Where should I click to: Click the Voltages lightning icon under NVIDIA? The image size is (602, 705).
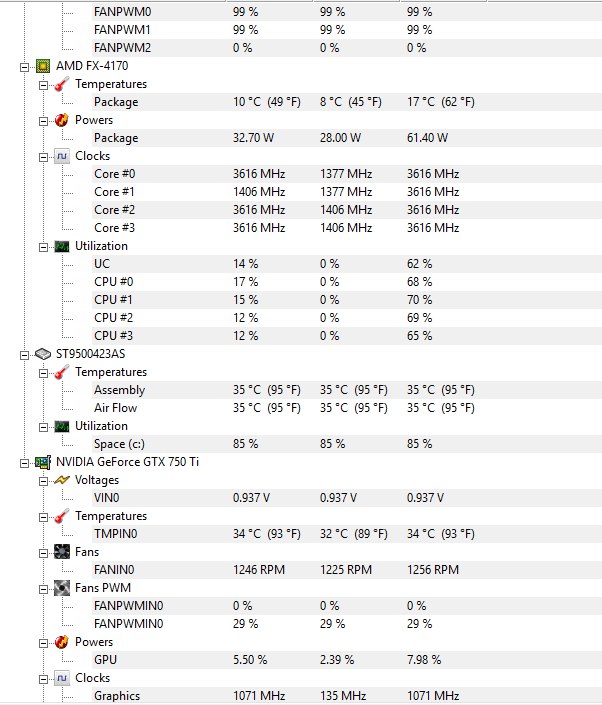(62, 480)
